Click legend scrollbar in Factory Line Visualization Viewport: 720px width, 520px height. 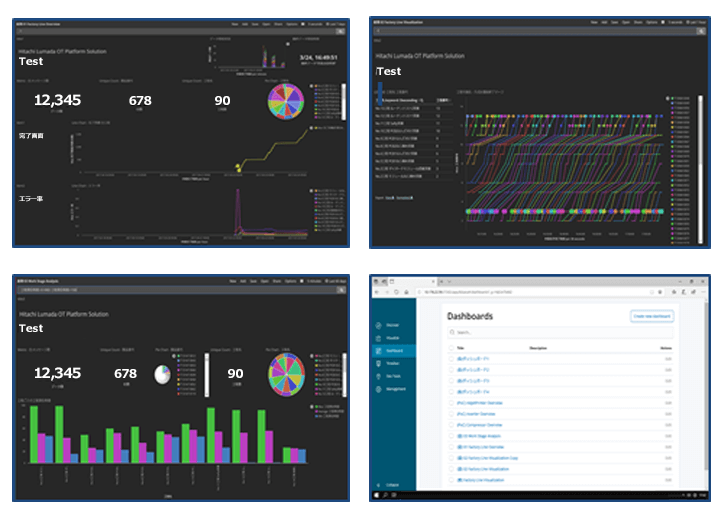[700, 169]
